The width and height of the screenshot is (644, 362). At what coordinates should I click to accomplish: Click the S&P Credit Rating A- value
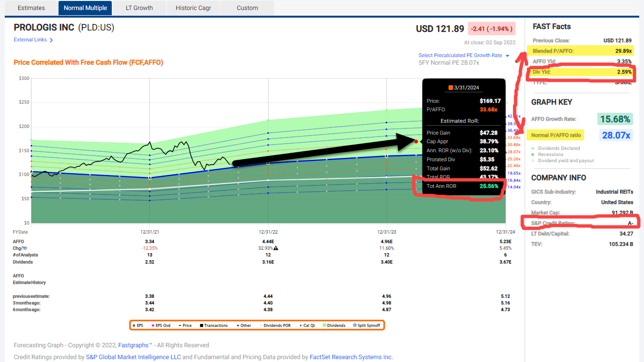(x=630, y=223)
